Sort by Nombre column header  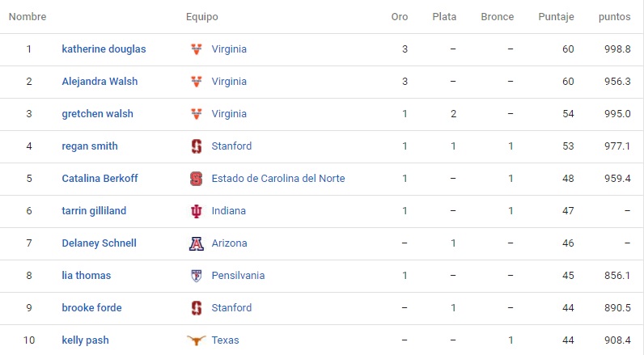point(28,17)
